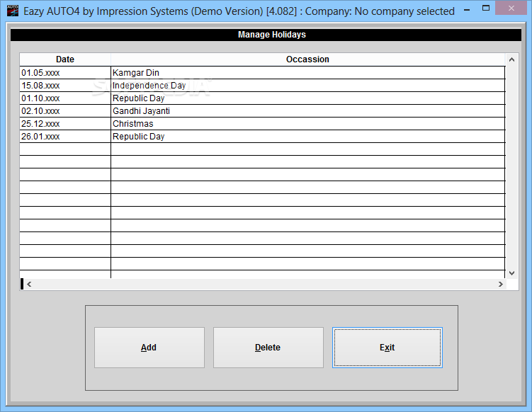Click the Eazy AUTO4 app icon in title bar
Image resolution: width=532 pixels, height=412 pixels.
point(13,11)
